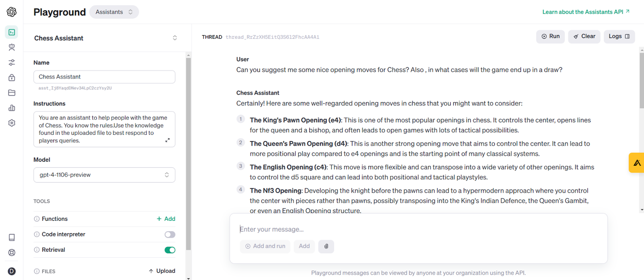
Task: Disable the Retrieval toggle
Action: (170, 250)
